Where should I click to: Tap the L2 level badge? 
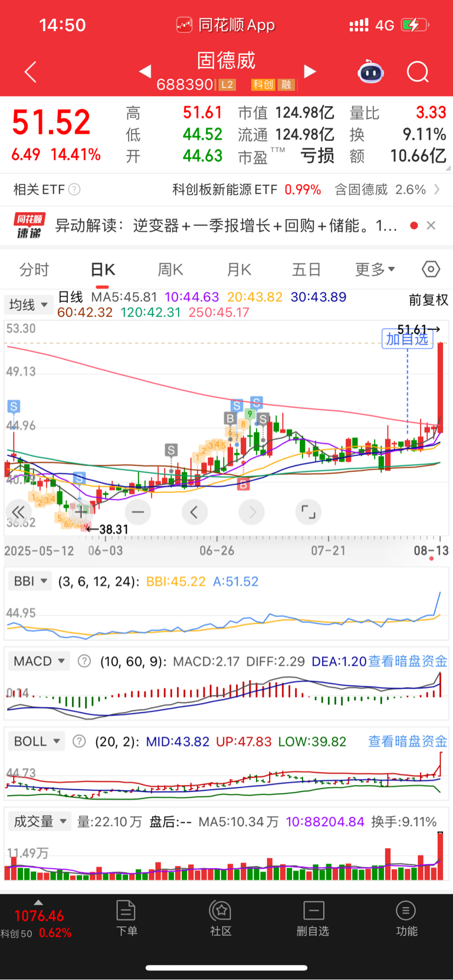228,85
